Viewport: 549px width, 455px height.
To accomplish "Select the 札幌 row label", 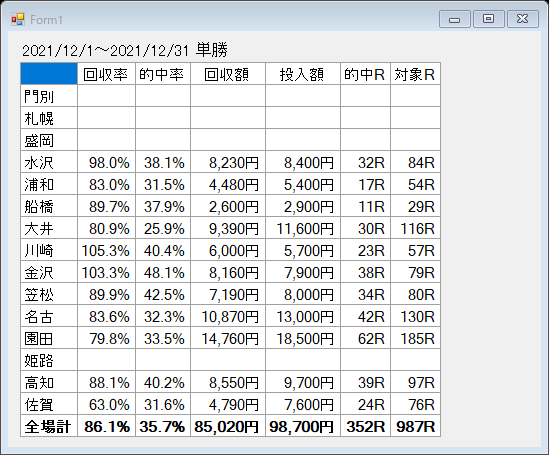I will coord(49,118).
